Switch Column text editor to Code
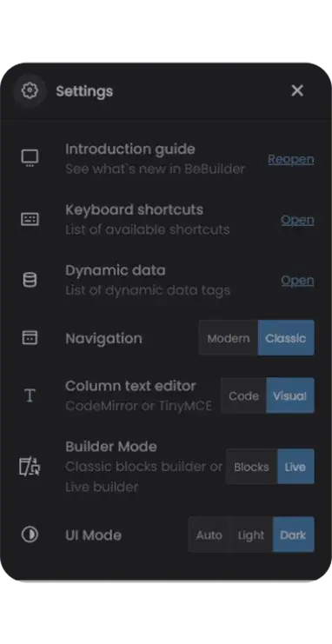The image size is (332, 644). [243, 395]
